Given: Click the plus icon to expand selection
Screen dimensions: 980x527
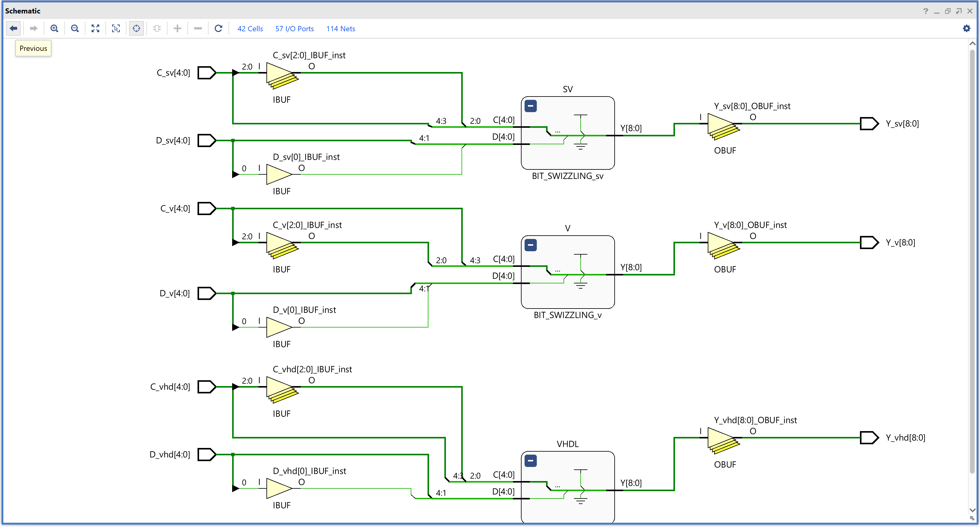Looking at the screenshot, I should pos(177,28).
